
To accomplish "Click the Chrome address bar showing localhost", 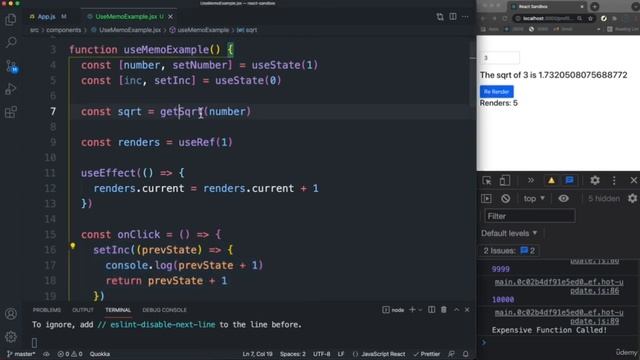I will pos(548,18).
